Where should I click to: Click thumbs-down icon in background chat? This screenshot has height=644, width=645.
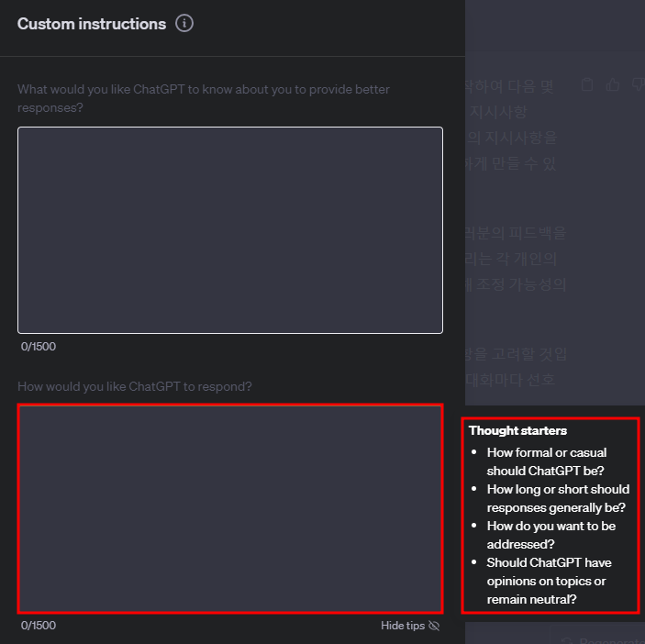pyautogui.click(x=639, y=84)
